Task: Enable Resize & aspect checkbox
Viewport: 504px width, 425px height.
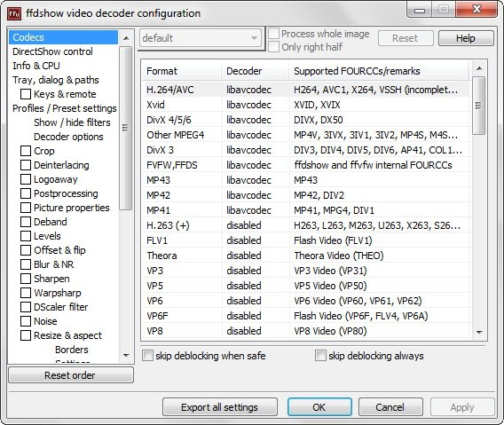Action: (26, 335)
